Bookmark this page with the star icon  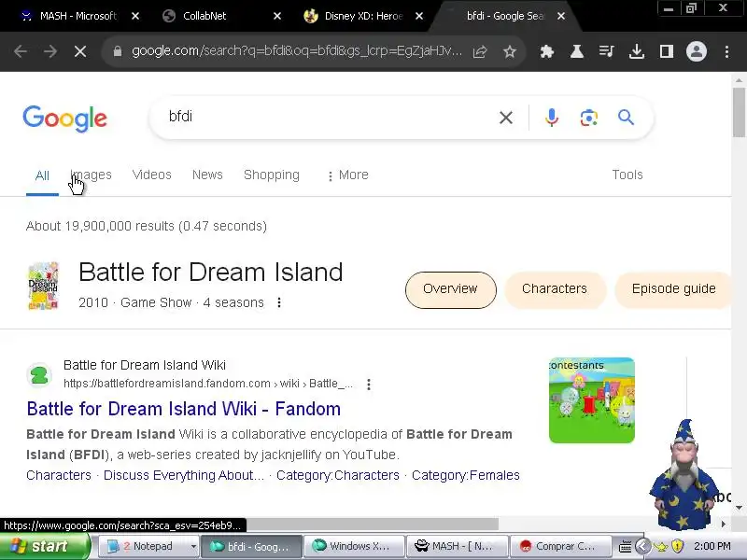pyautogui.click(x=510, y=51)
